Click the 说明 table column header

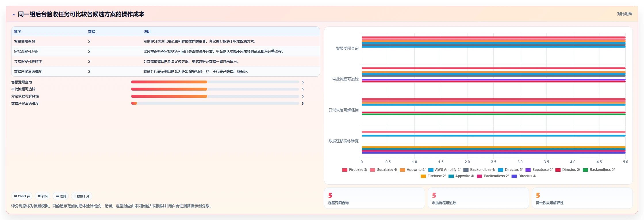(147, 32)
